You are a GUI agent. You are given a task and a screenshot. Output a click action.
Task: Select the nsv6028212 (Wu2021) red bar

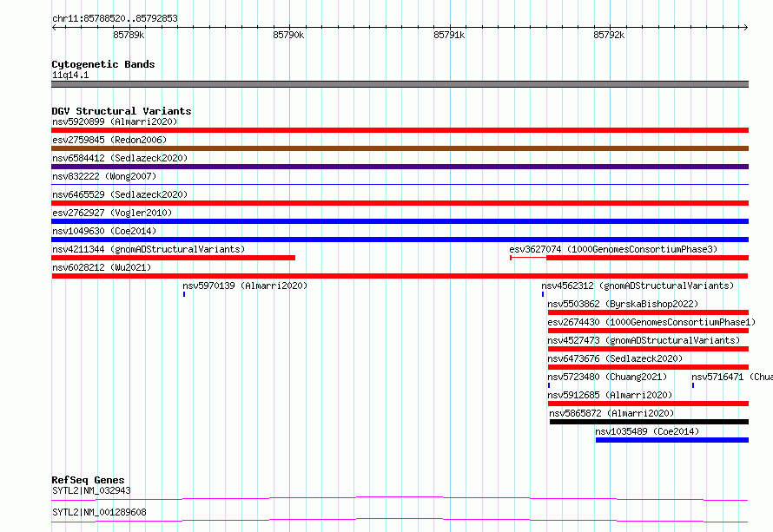[x=400, y=276]
